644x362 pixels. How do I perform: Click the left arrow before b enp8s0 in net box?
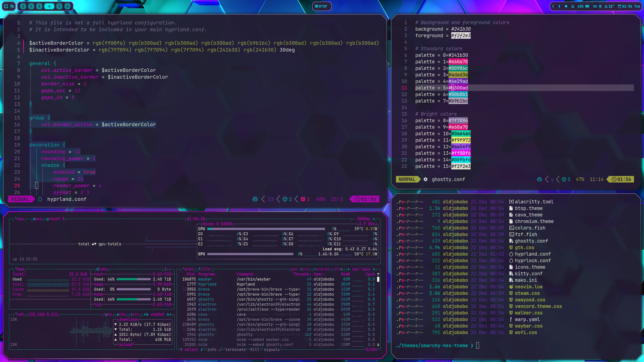145,314
